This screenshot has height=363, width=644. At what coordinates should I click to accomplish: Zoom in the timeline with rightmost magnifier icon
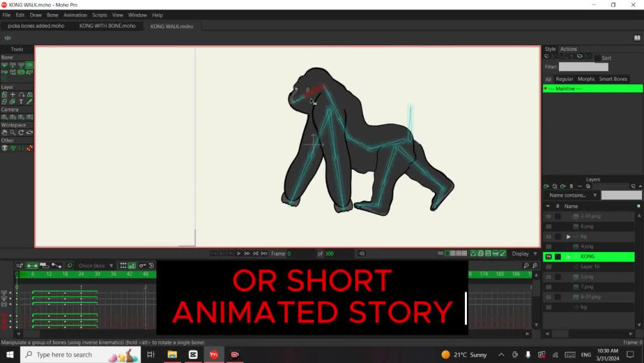point(535,266)
